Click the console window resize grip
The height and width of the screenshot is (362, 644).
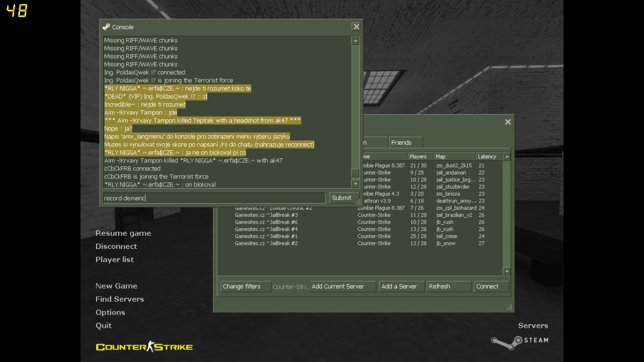[358, 202]
